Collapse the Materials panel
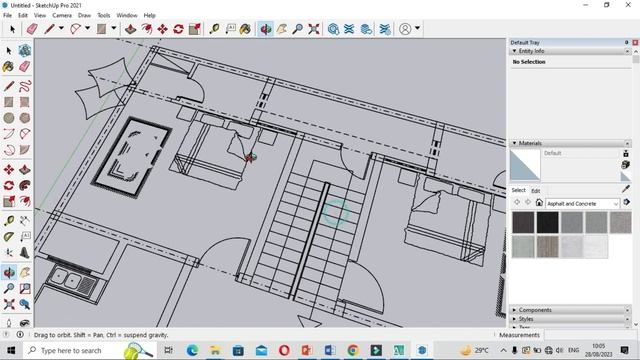The height and width of the screenshot is (360, 640). (514, 143)
